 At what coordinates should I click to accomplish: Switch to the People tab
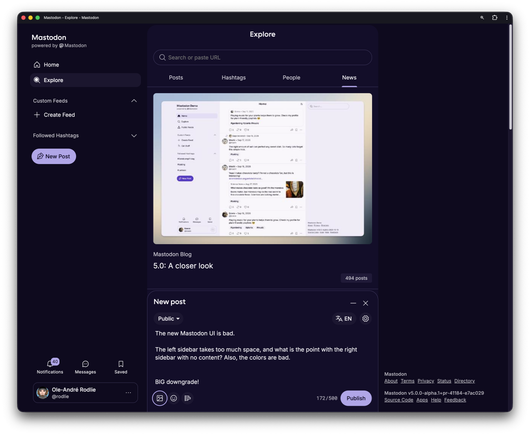click(x=291, y=77)
